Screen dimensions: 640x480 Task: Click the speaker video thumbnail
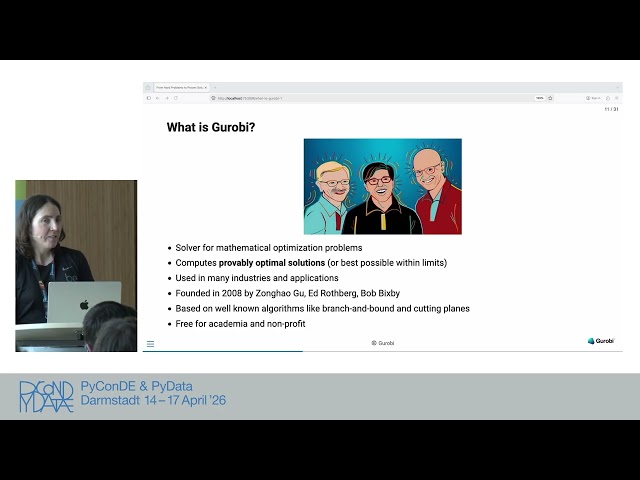tap(76, 266)
